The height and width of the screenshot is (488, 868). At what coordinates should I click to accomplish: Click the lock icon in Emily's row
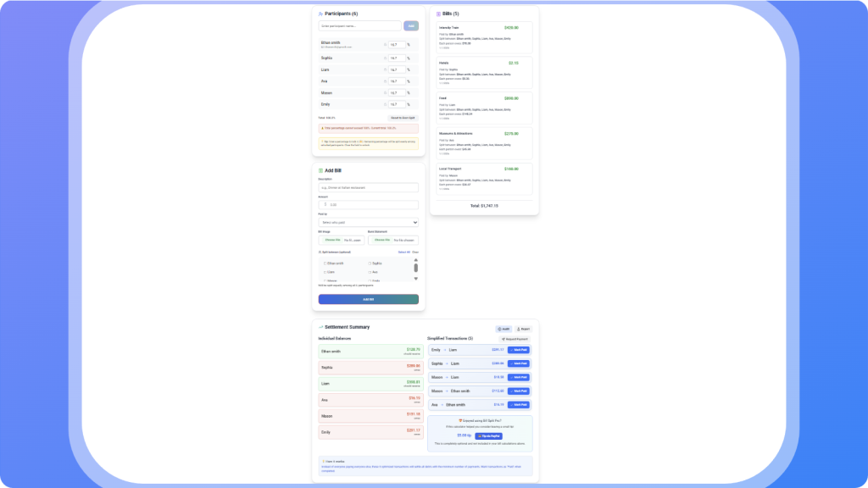385,104
